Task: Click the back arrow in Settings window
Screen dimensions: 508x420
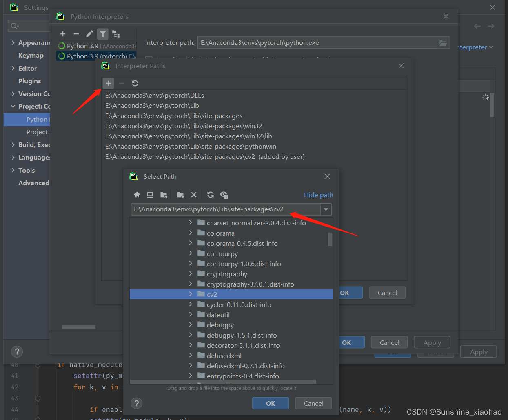Action: pos(477,26)
